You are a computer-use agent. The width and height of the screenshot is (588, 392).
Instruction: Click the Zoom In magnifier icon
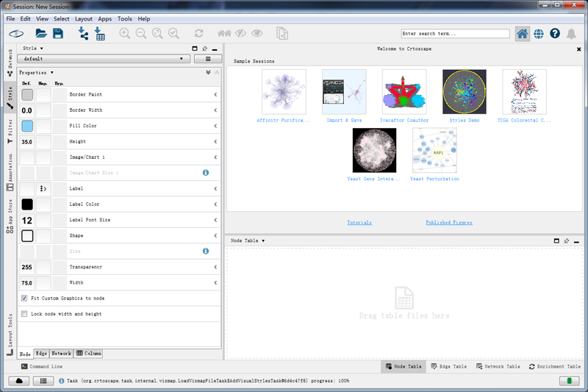(x=124, y=33)
